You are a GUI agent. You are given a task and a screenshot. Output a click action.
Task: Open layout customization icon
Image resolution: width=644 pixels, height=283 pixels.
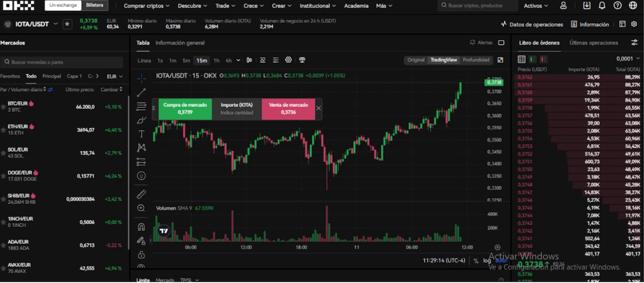622,24
